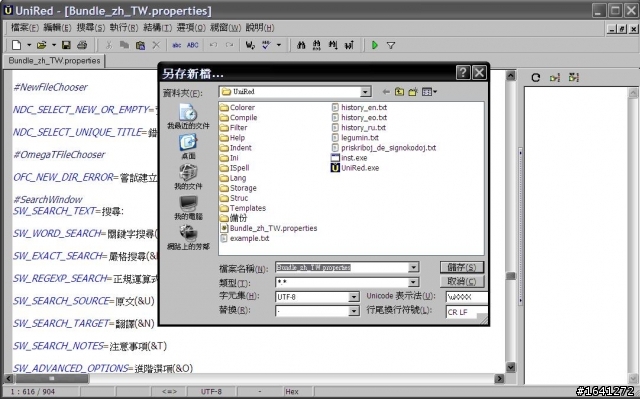The width and height of the screenshot is (640, 399).
Task: Click the uppercase ABC conversion icon
Action: [x=193, y=45]
